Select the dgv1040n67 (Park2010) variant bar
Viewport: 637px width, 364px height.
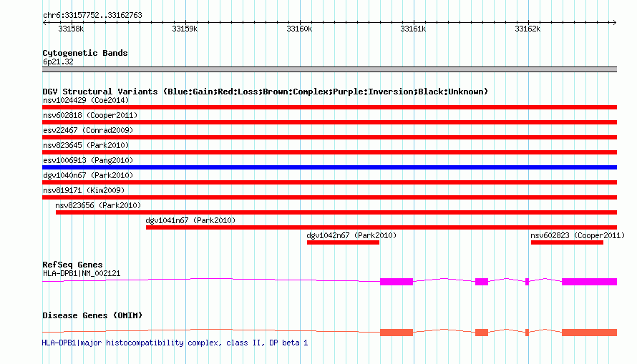[x=329, y=182]
